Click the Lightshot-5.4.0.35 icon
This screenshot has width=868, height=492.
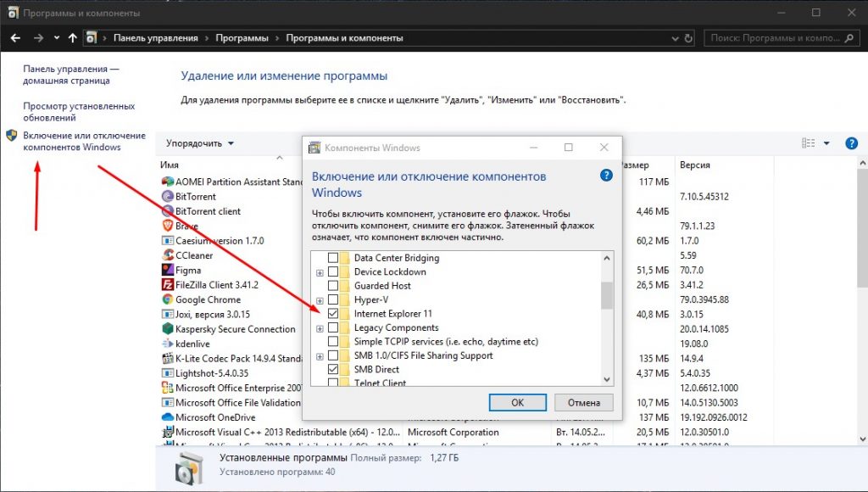pyautogui.click(x=167, y=373)
